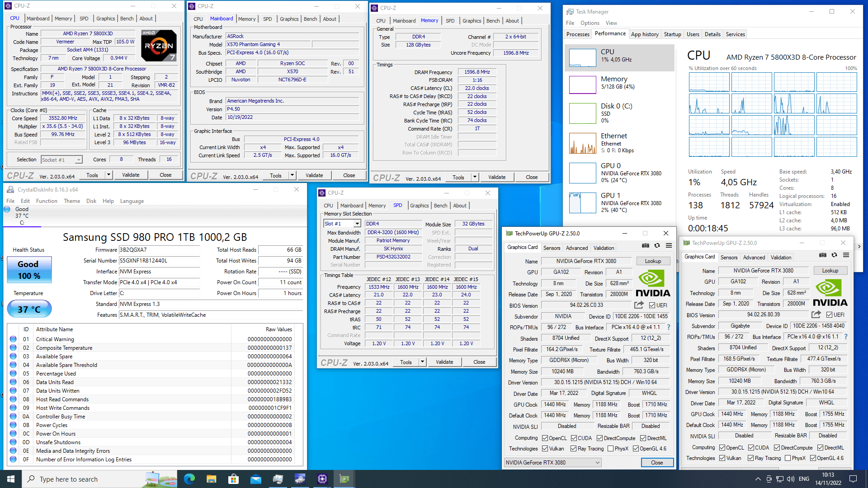868x488 pixels.
Task: Click the refresh icon in the Gigabyte GPU-Z window
Action: pos(835,255)
